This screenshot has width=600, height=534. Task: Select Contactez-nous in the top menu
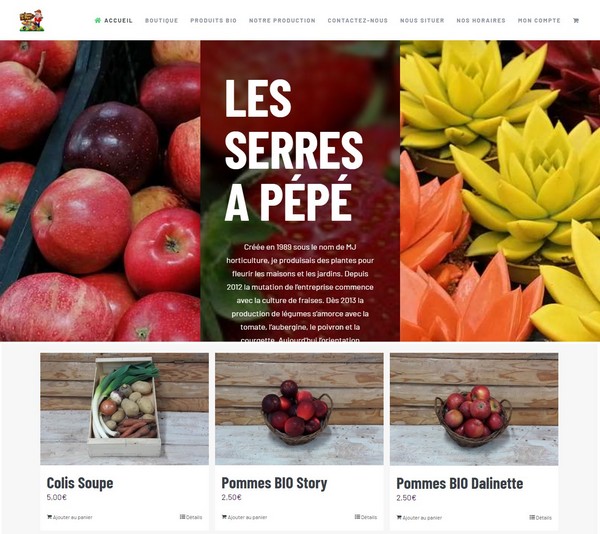tap(357, 20)
